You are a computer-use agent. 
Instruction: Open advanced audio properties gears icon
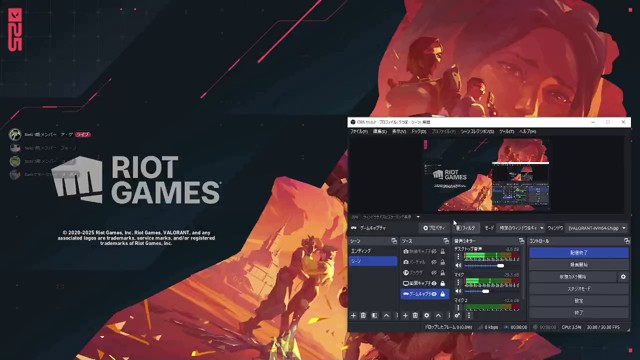[x=458, y=316]
